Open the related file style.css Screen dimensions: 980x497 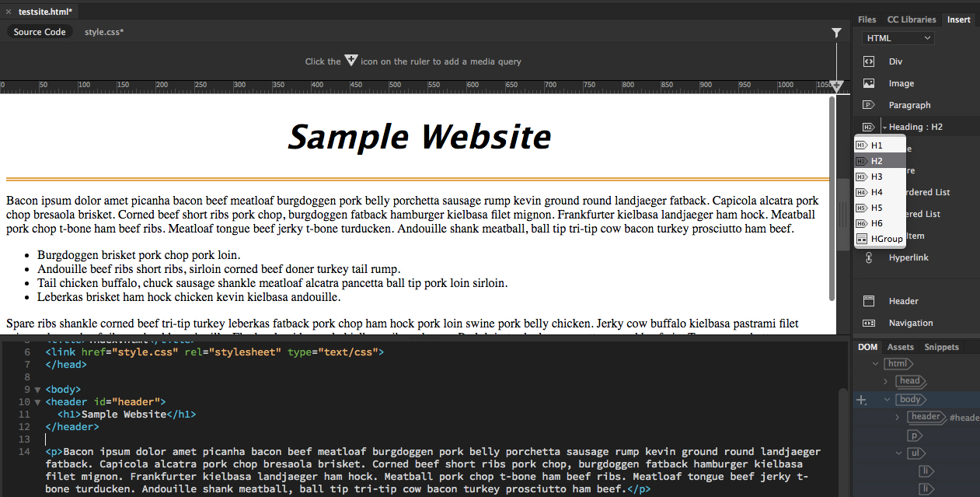click(104, 32)
